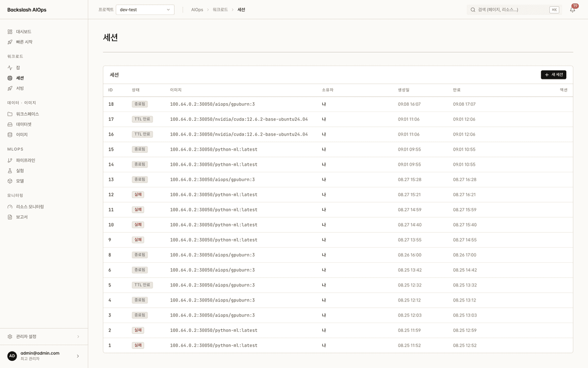Image resolution: width=588 pixels, height=368 pixels.
Task: Open the 보고서 document icon
Action: (10, 217)
